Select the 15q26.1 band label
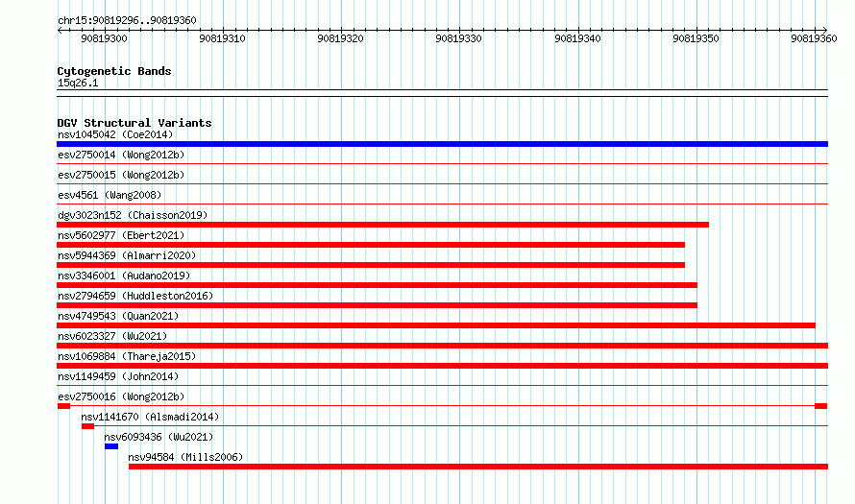 click(78, 83)
